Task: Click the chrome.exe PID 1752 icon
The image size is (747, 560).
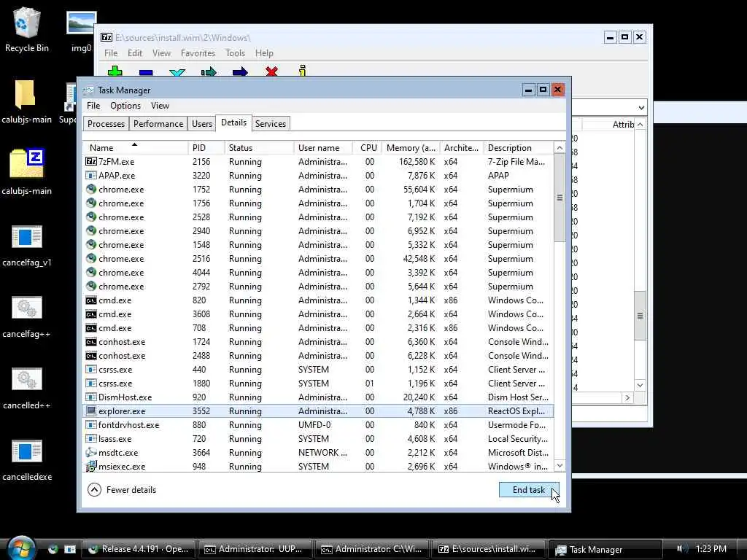Action: [x=91, y=189]
